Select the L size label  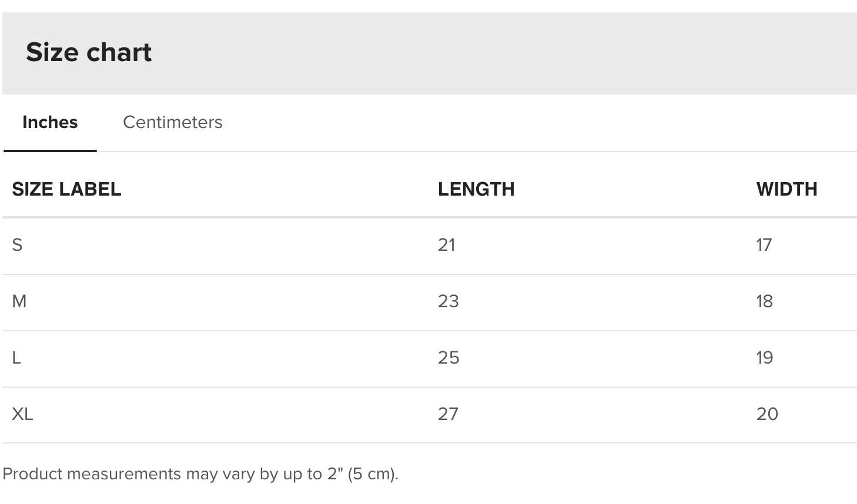click(16, 358)
